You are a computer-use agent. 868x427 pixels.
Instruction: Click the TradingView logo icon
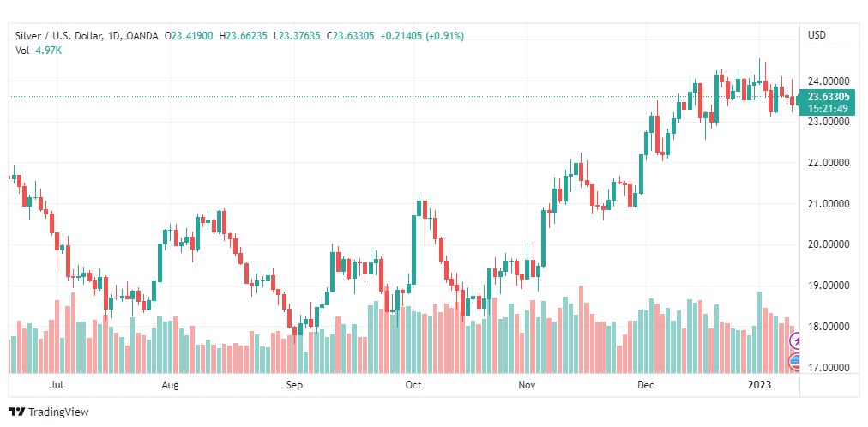click(x=16, y=412)
